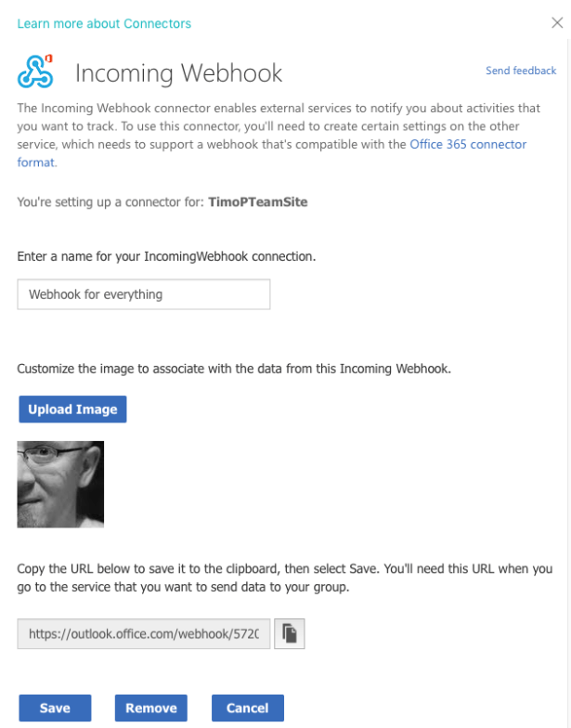The image size is (571, 728).
Task: Close the connector dialog with X
Action: [x=557, y=22]
